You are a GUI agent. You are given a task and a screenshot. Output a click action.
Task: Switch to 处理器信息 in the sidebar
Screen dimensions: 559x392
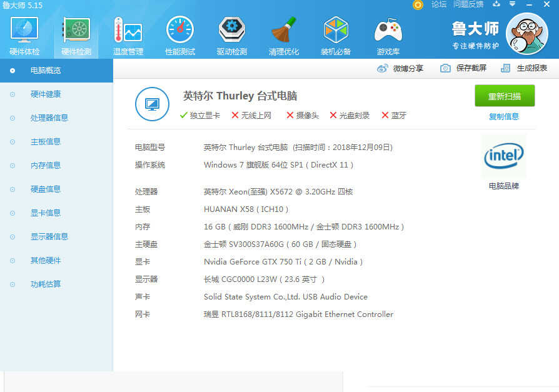click(x=49, y=118)
